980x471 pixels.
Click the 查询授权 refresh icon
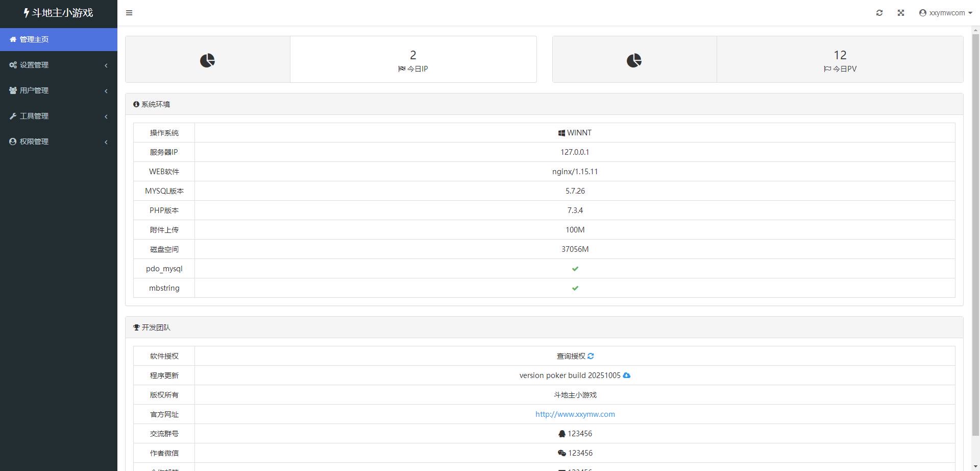(591, 356)
